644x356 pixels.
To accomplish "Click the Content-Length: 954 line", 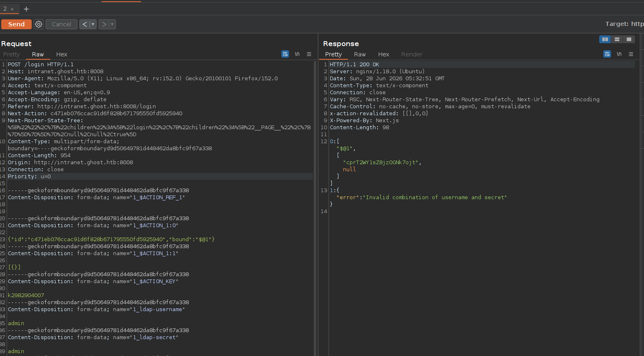I will pos(39,156).
